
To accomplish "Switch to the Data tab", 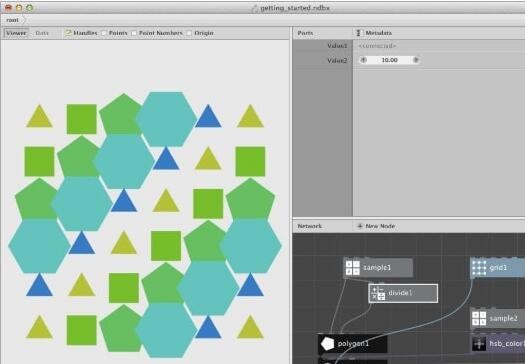I will [x=42, y=33].
